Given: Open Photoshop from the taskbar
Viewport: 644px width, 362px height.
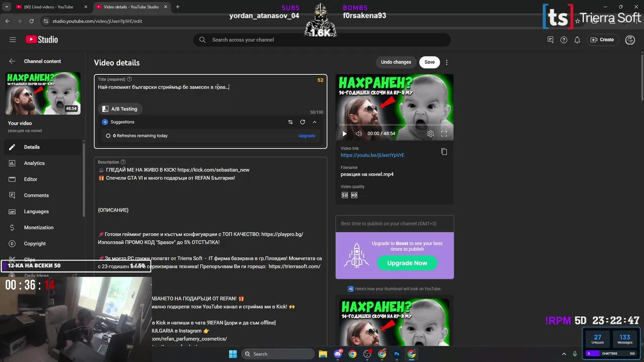Looking at the screenshot, I should click(397, 354).
